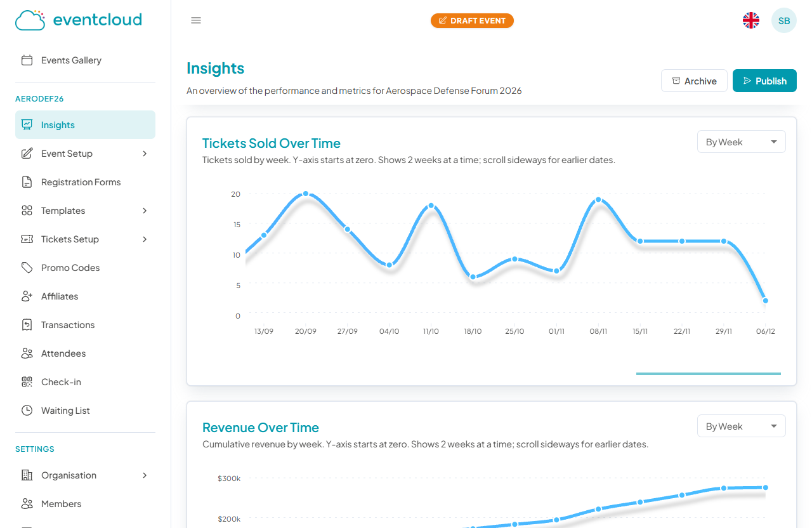
Task: Click the Templates grid icon
Action: click(27, 211)
